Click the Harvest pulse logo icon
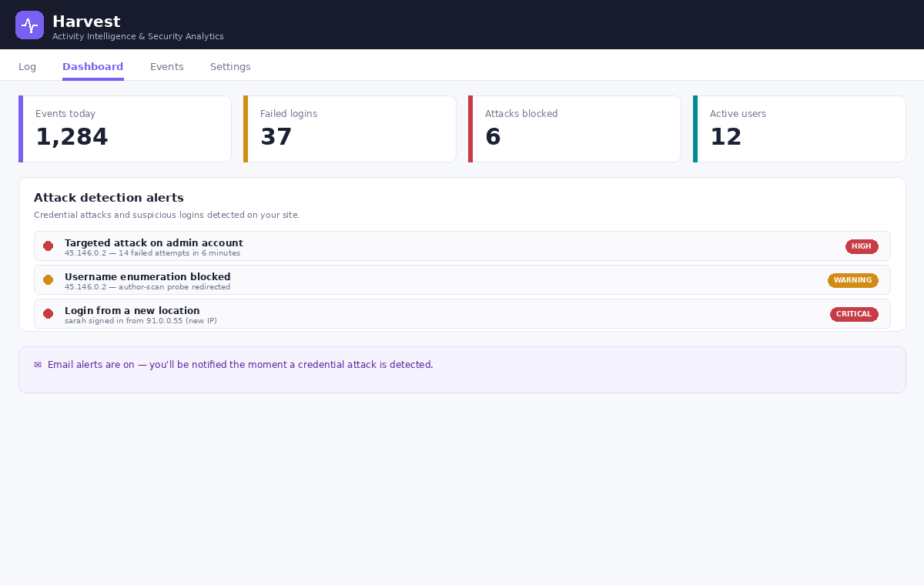This screenshot has width=924, height=585. tap(29, 25)
